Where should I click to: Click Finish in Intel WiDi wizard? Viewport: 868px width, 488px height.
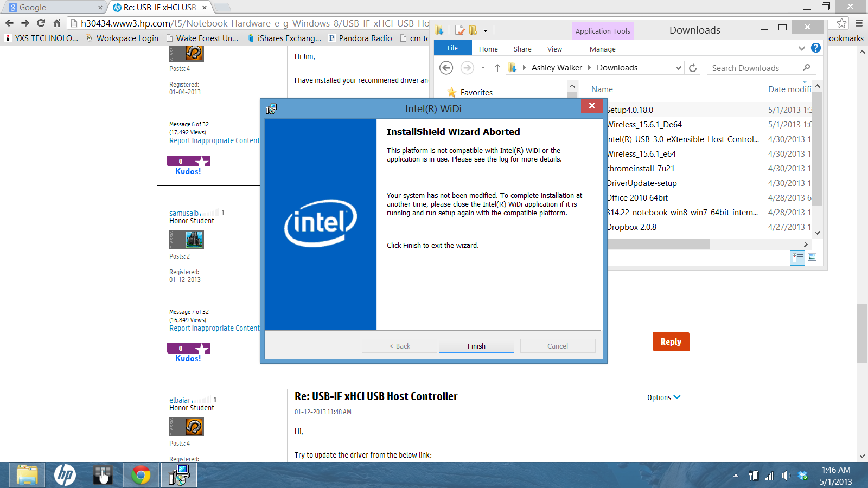pyautogui.click(x=476, y=346)
